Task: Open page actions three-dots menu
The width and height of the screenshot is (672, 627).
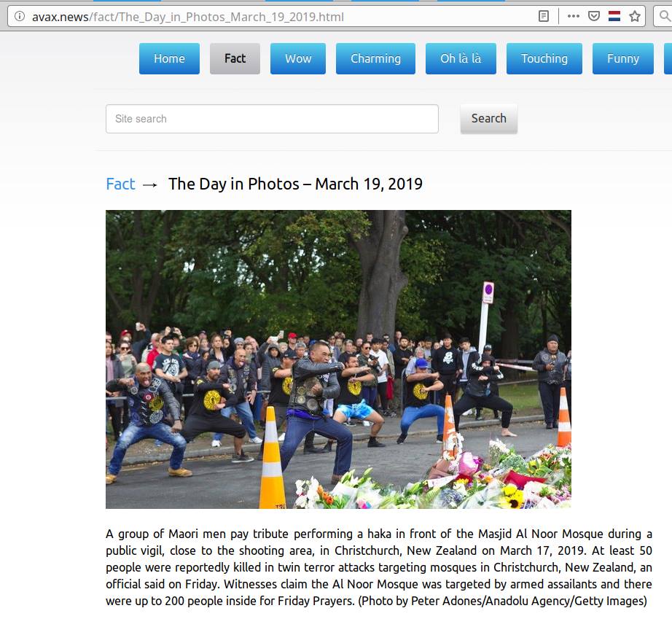Action: pos(573,17)
